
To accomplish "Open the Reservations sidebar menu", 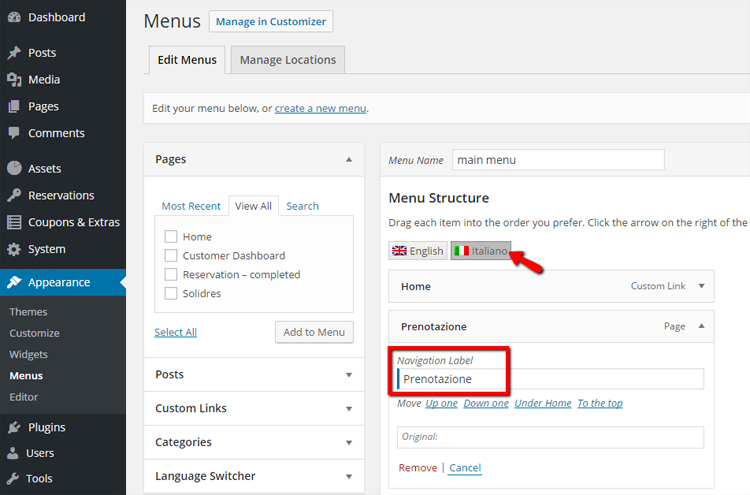I will (63, 195).
